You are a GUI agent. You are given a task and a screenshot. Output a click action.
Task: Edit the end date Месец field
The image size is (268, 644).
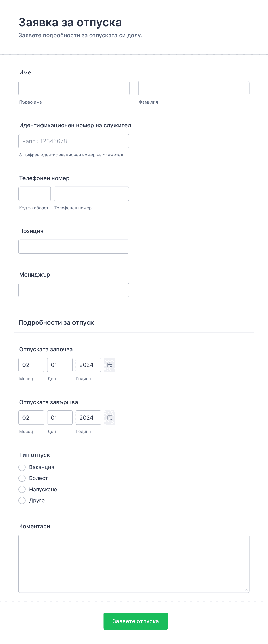coord(31,418)
